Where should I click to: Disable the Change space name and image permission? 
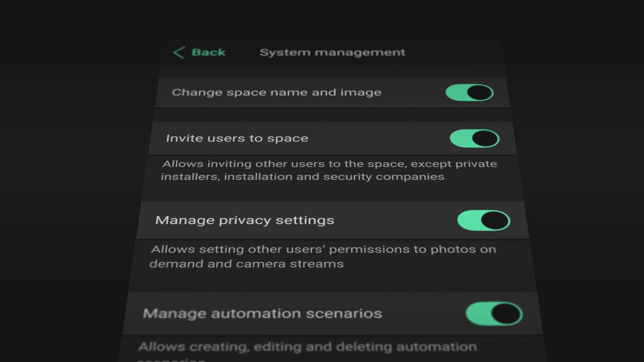coord(469,93)
